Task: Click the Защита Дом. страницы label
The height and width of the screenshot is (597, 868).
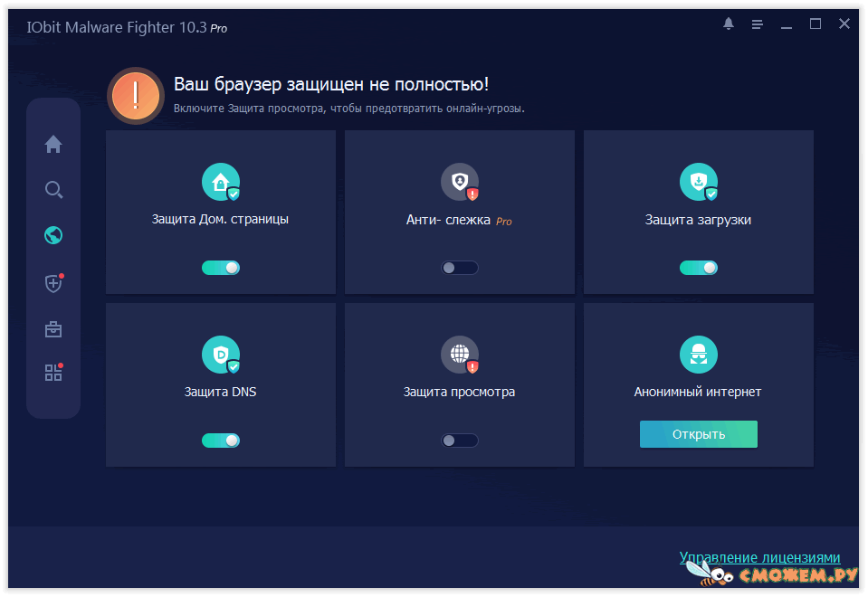Action: (x=220, y=219)
